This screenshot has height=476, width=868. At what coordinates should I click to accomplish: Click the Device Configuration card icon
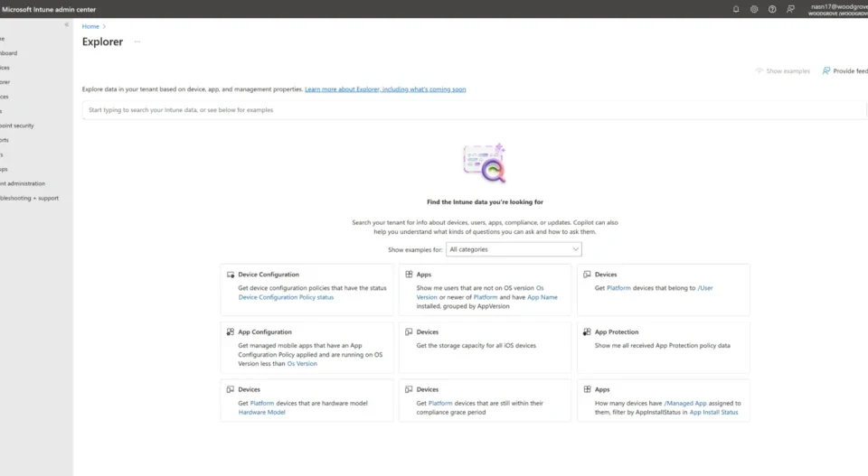pyautogui.click(x=231, y=275)
